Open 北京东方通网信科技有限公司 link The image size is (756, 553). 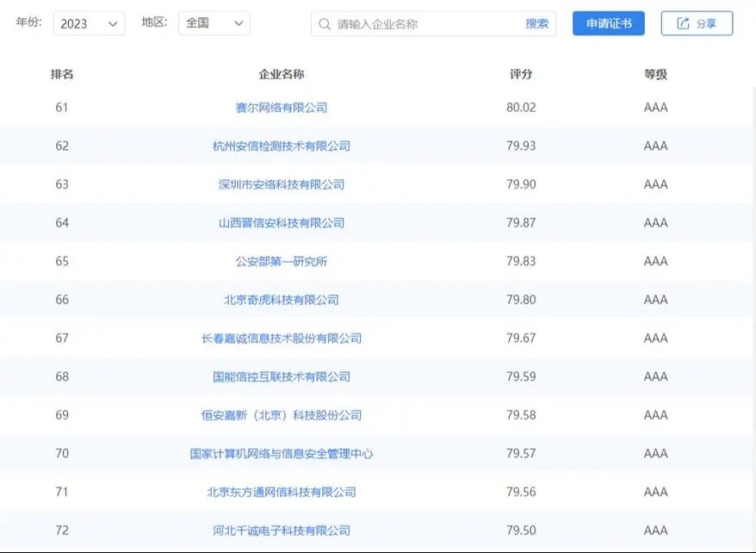(281, 492)
